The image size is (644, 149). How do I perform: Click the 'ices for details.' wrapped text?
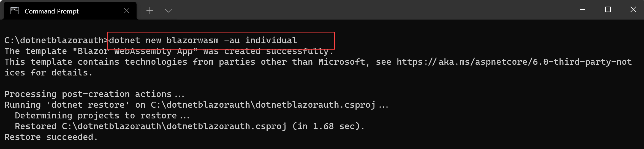click(48, 73)
